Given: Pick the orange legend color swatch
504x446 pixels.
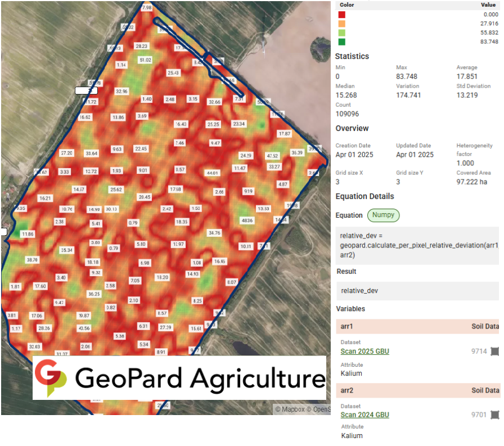Looking at the screenshot, I should coord(341,24).
